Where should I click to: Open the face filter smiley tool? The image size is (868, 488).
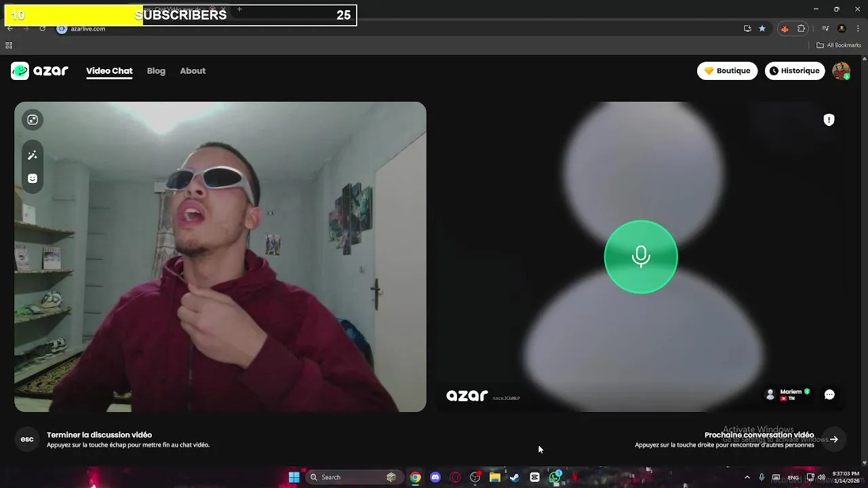(x=32, y=178)
